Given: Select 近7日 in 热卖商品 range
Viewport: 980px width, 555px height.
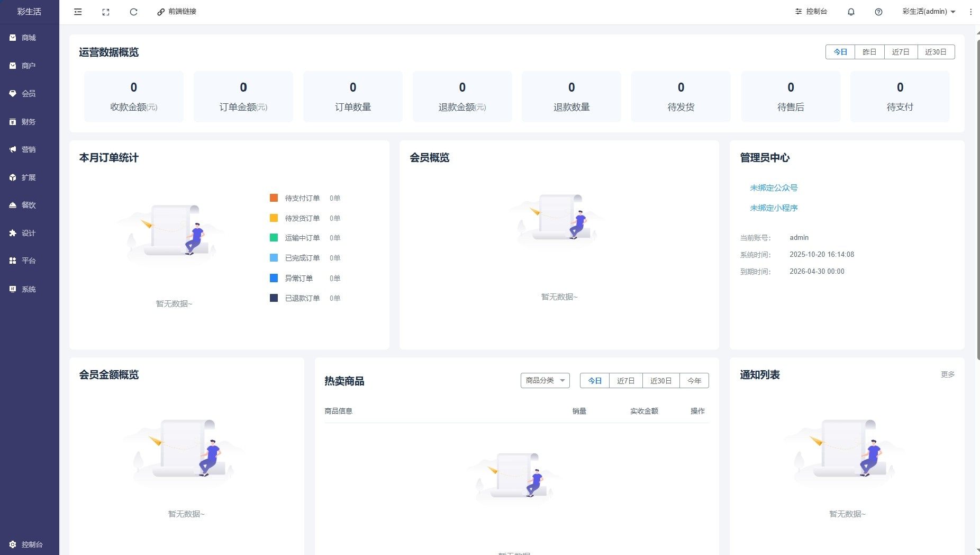Looking at the screenshot, I should [x=626, y=381].
